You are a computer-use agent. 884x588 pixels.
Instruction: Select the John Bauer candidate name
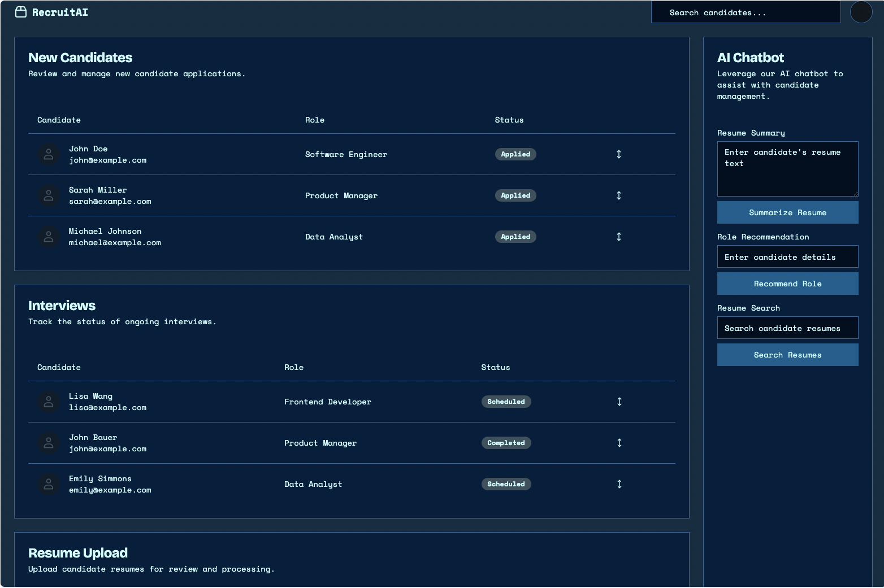tap(93, 437)
